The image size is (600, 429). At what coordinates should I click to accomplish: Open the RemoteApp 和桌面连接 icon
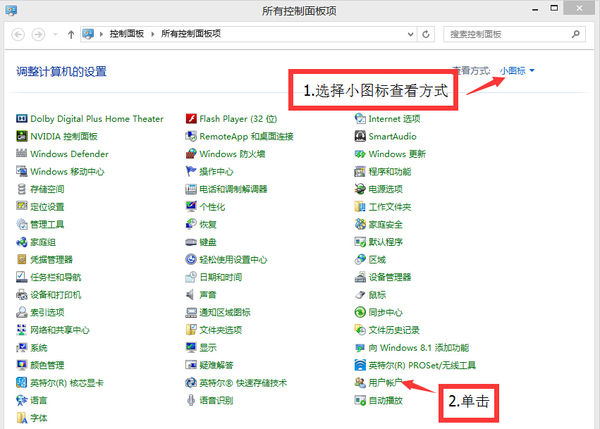[x=191, y=136]
